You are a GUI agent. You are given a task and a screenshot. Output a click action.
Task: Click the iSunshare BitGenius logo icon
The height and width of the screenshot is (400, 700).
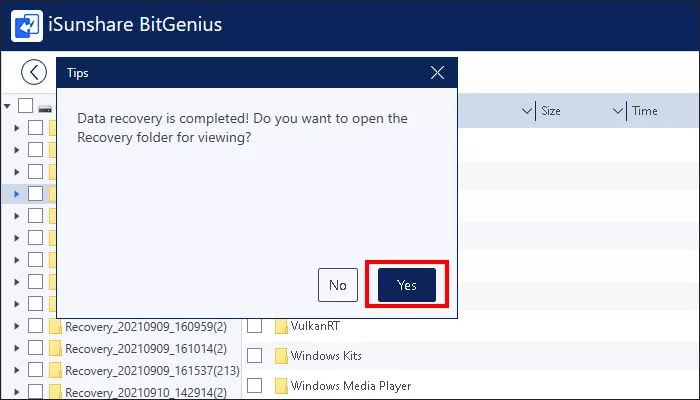tap(27, 26)
